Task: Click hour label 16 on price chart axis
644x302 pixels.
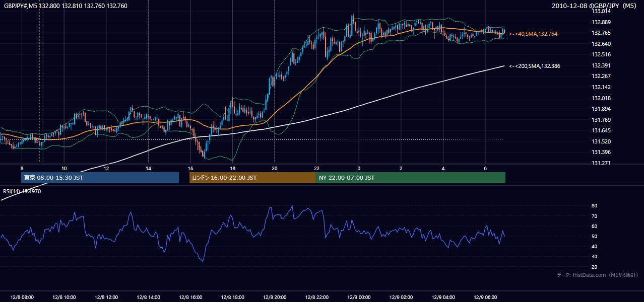Action: tap(190, 168)
